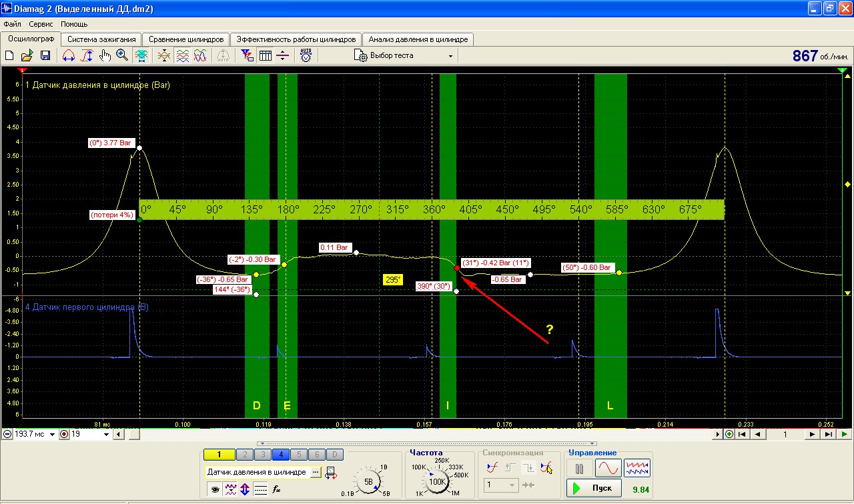Viewport: 854px width, 504px height.
Task: Click the 100K frequency knob
Action: (x=437, y=481)
